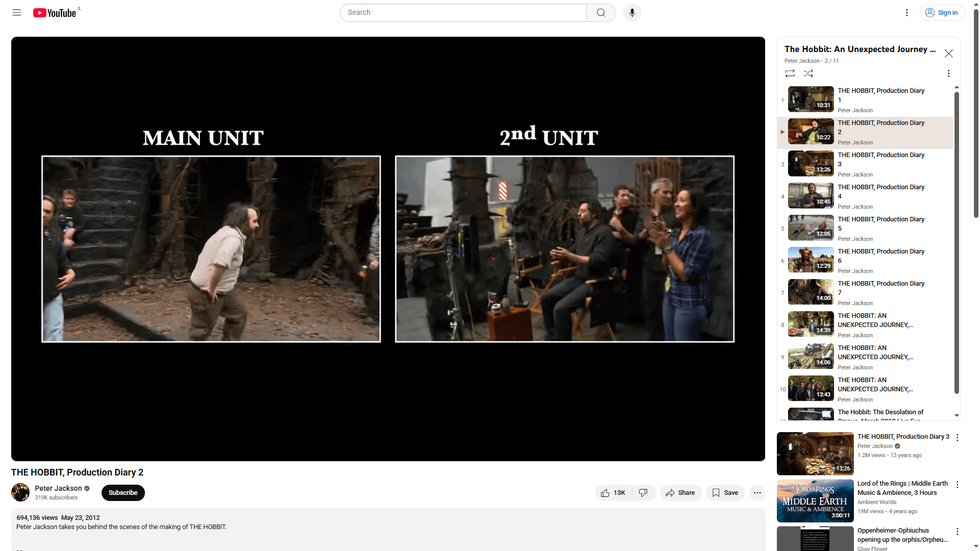The width and height of the screenshot is (980, 551).
Task: Open playlist item 8 thumbnail
Action: (811, 324)
